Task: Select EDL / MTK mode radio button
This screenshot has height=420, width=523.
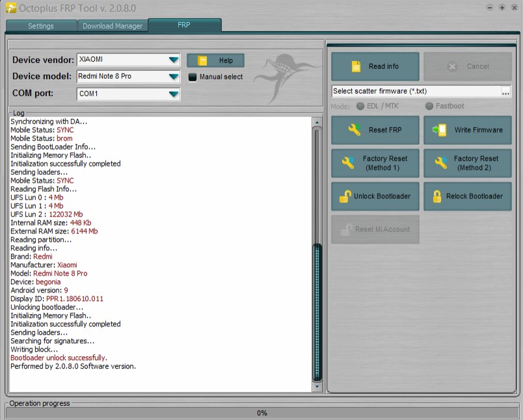Action: point(360,106)
